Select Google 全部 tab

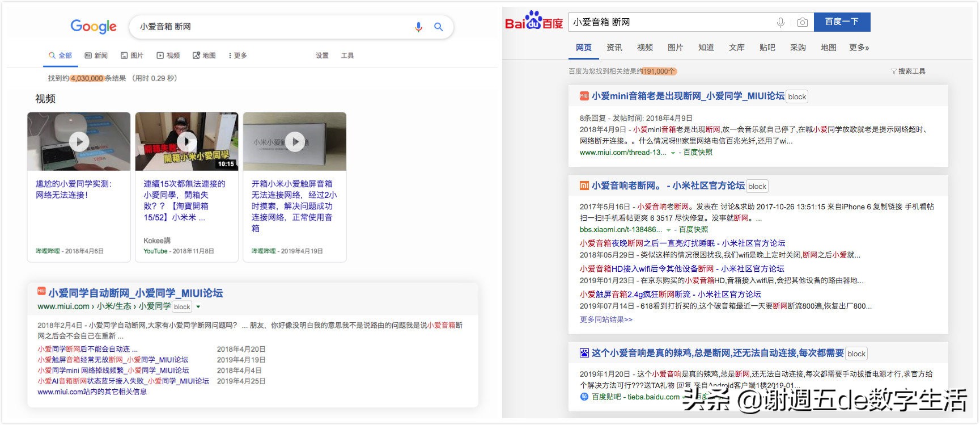[x=60, y=56]
